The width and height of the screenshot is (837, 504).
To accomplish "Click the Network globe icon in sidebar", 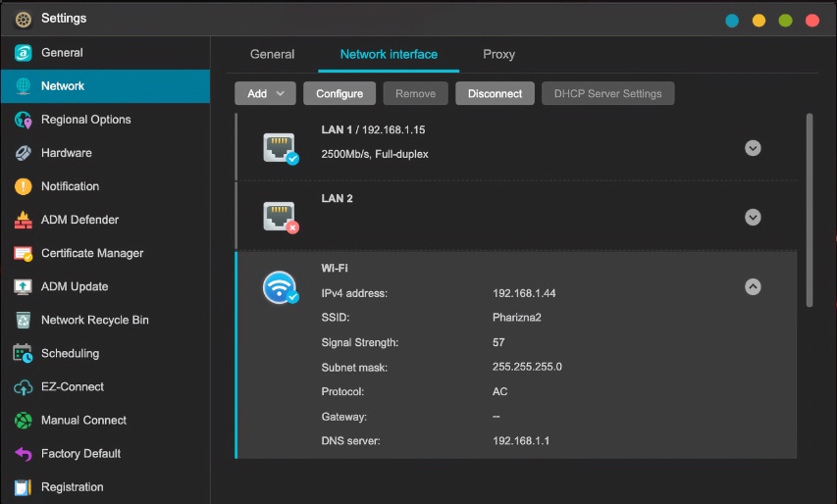I will [23, 86].
